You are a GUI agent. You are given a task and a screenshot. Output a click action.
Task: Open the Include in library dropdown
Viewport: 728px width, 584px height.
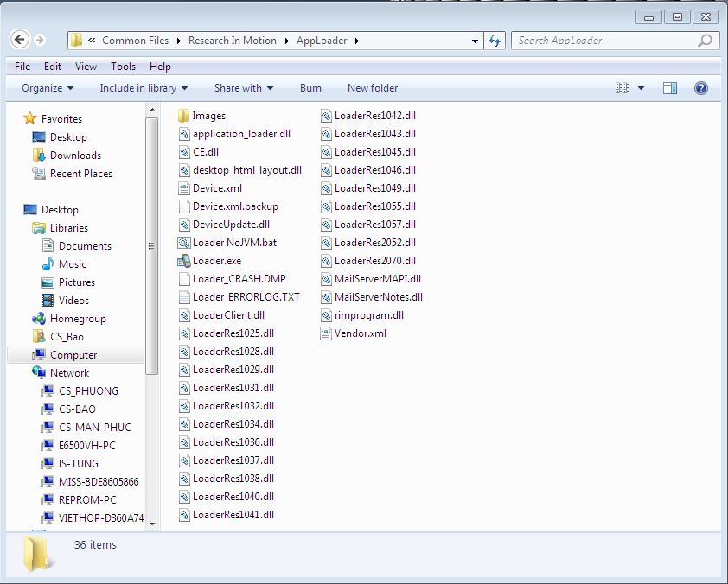144,88
